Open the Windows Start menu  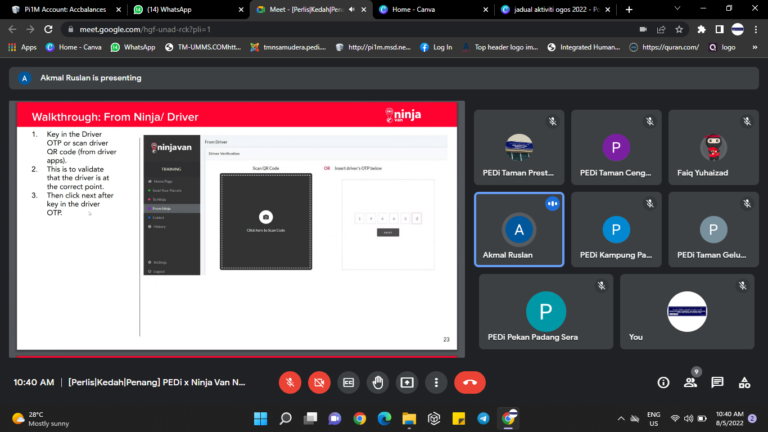(x=261, y=418)
